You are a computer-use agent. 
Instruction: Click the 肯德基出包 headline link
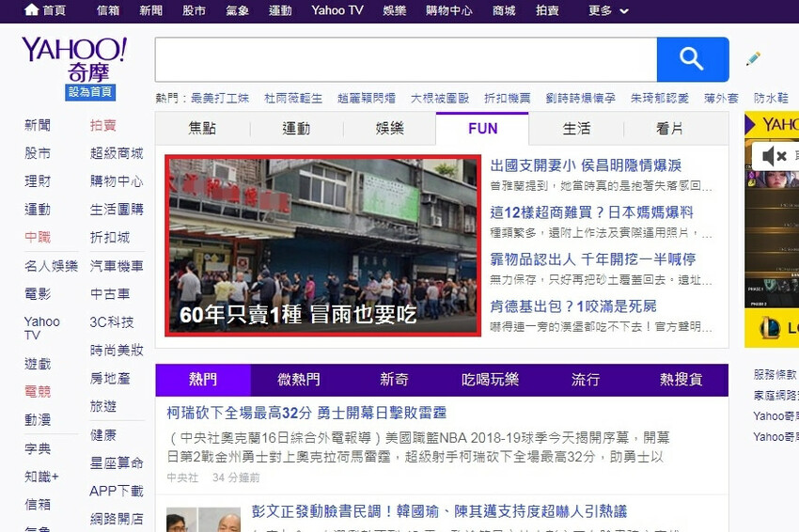[x=573, y=306]
